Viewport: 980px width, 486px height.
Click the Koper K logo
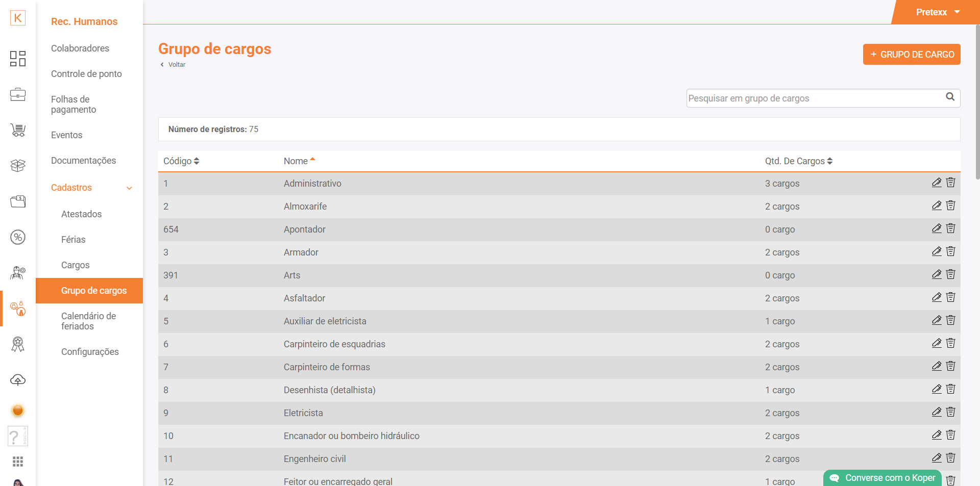point(18,18)
